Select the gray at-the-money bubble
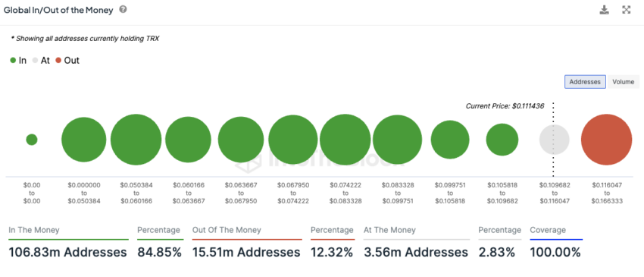This screenshot has height=277, width=644. [x=554, y=140]
